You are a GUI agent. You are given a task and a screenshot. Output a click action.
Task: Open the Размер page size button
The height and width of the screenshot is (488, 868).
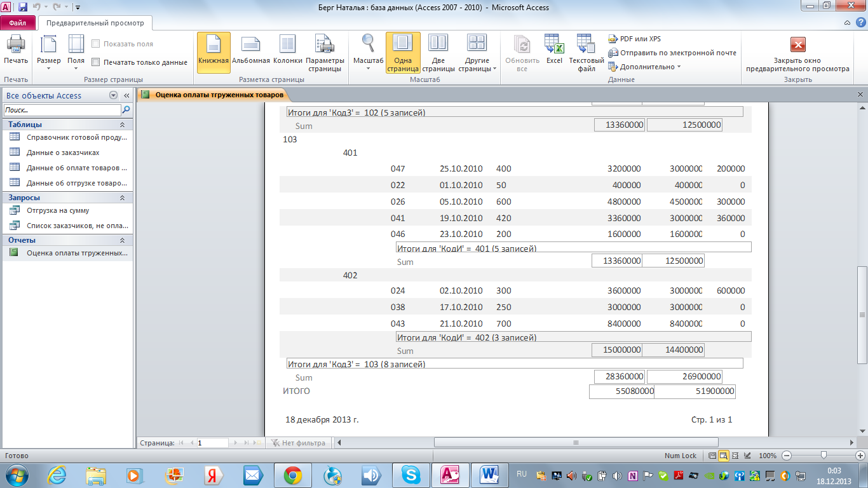tap(48, 52)
